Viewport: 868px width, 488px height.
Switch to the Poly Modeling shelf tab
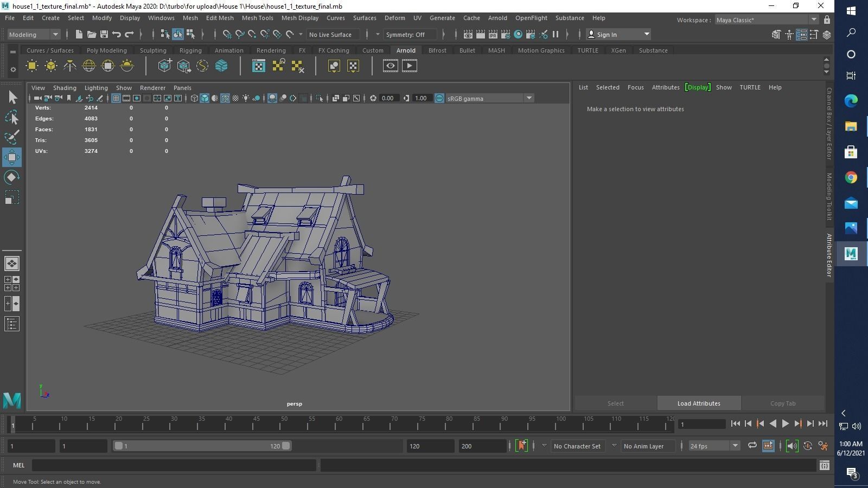(x=107, y=50)
